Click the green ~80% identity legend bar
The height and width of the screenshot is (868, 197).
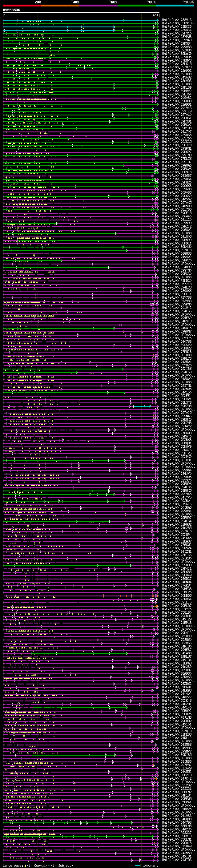[x=137, y=6]
